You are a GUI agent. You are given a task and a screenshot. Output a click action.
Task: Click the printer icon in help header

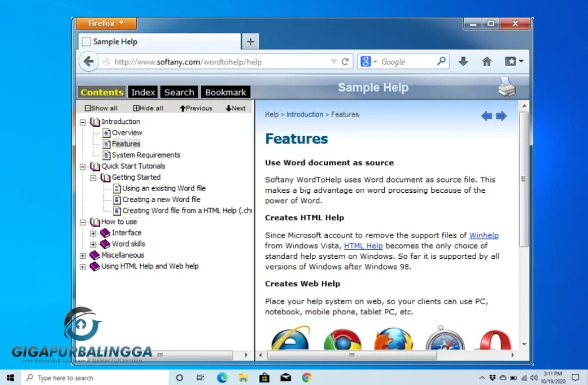[x=506, y=87]
